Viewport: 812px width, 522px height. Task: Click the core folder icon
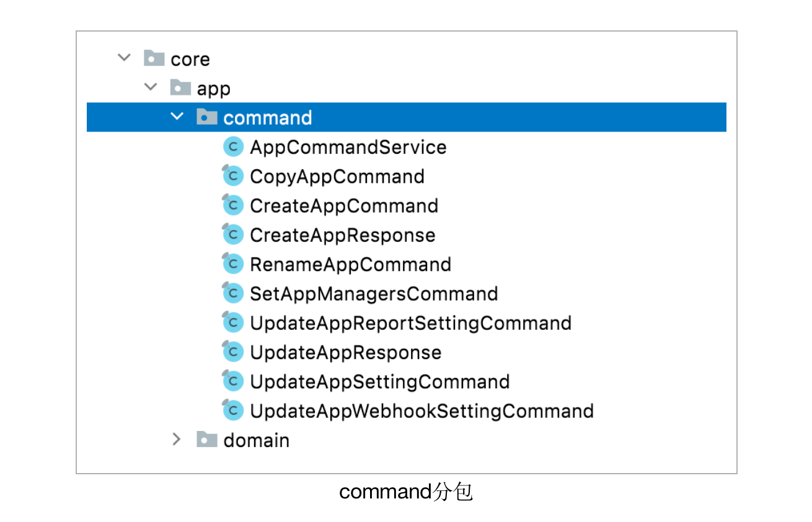click(x=154, y=59)
